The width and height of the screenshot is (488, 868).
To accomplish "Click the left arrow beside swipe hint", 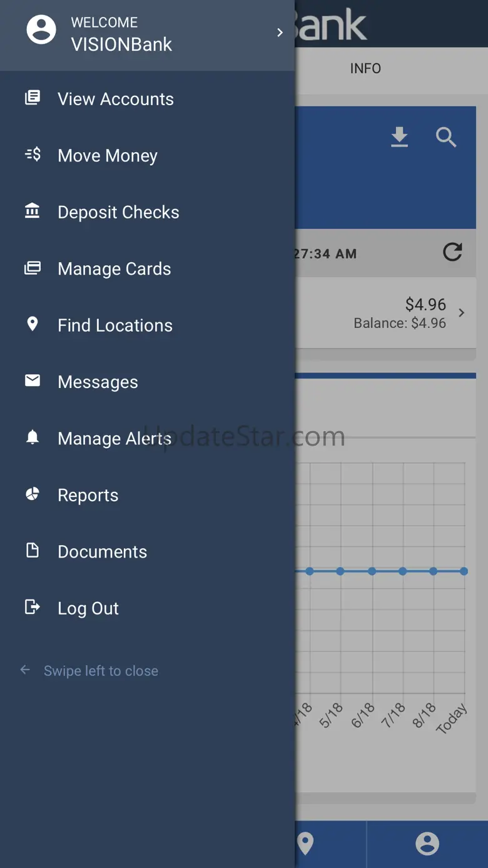I will (x=25, y=670).
